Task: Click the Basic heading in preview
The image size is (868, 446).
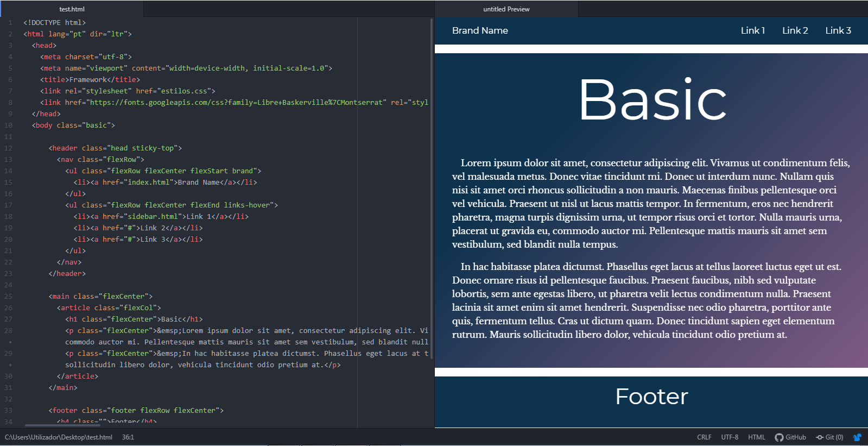Action: [652, 100]
